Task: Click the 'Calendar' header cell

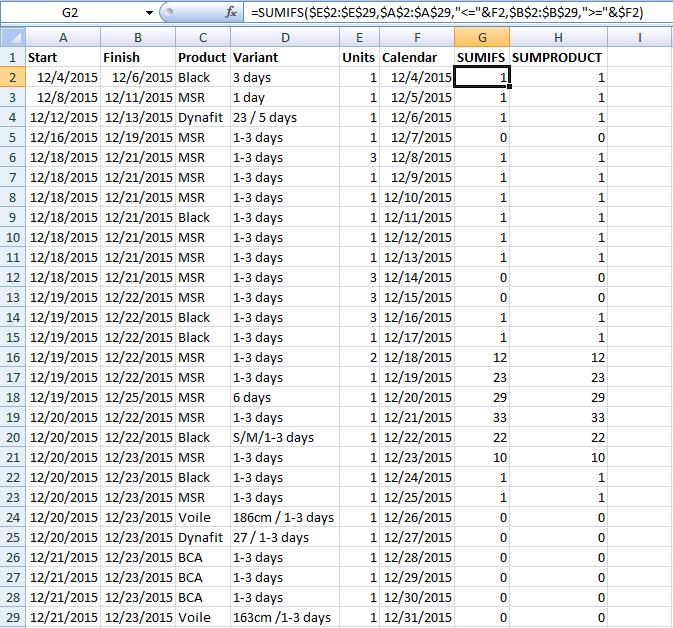Action: (417, 57)
